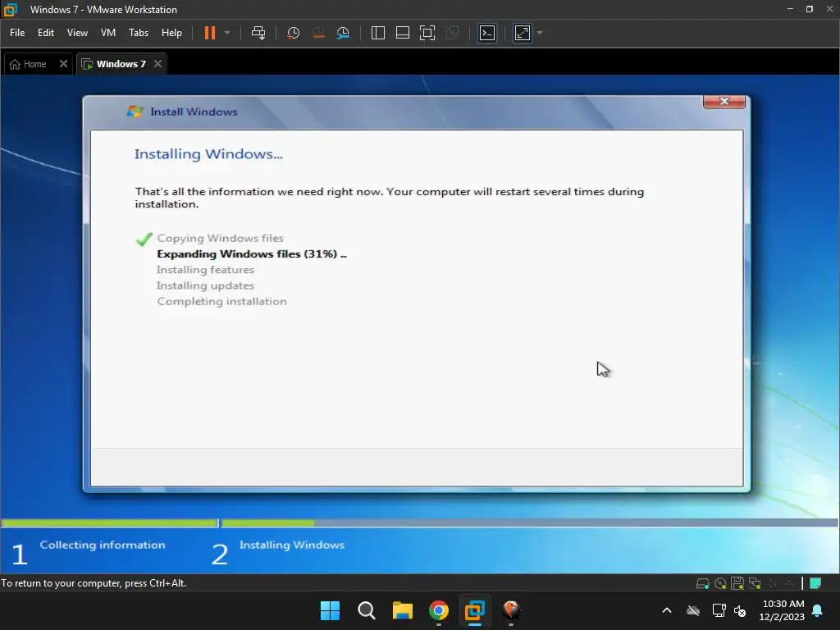The image size is (840, 630).
Task: Open the Edit menu
Action: pos(46,33)
